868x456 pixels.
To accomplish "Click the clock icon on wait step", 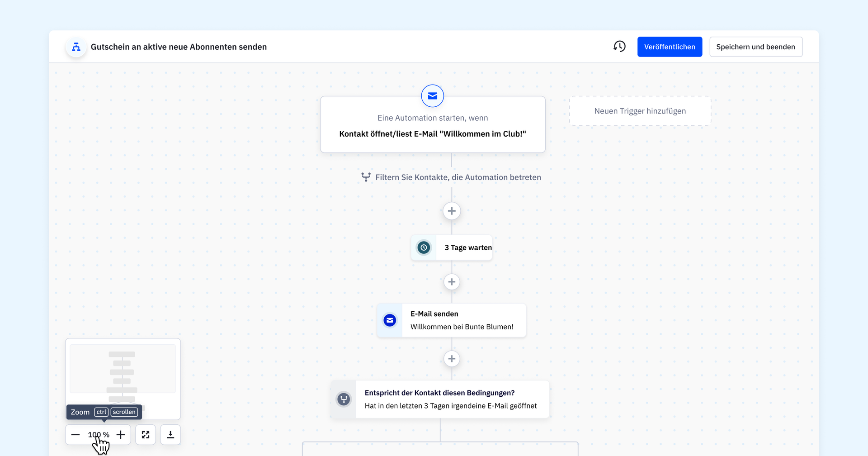I will pos(424,247).
